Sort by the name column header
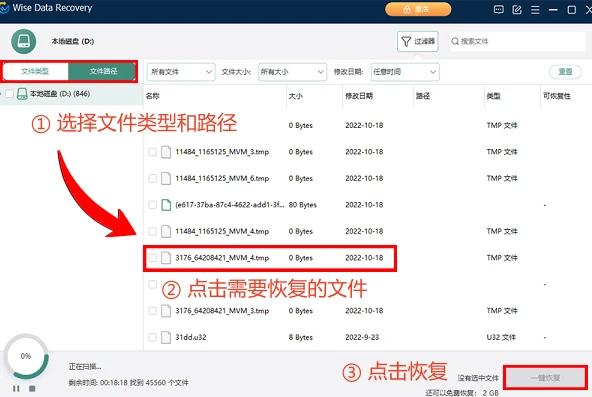 click(x=153, y=96)
